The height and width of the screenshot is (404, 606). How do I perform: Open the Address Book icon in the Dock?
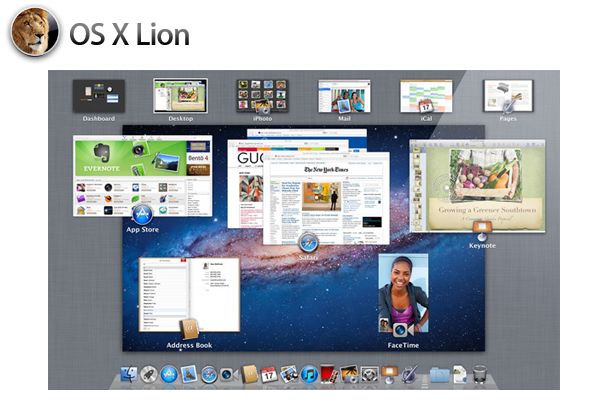point(249,374)
